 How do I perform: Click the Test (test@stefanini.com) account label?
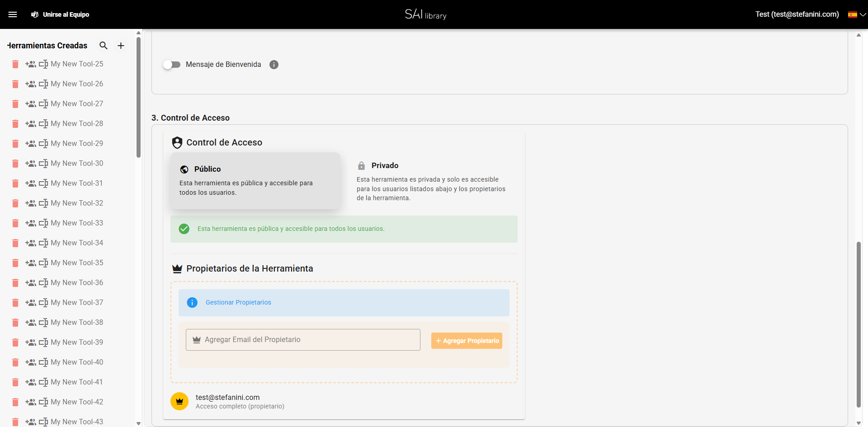[797, 14]
